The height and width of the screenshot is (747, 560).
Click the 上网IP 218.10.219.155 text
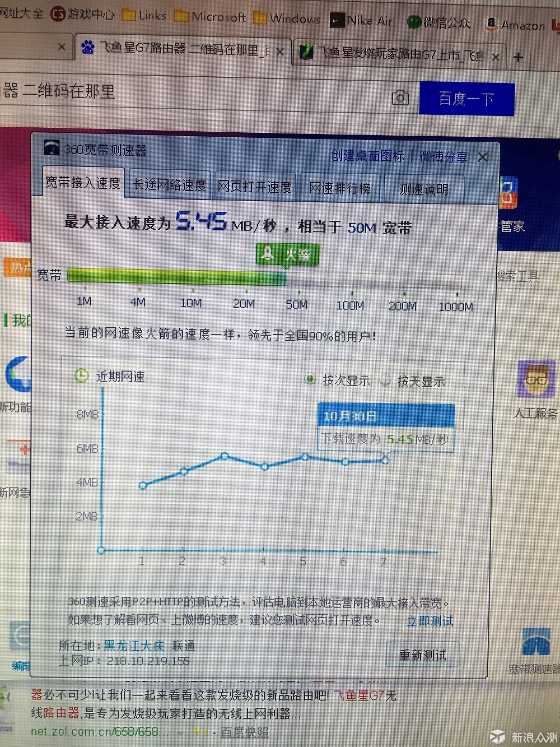[x=124, y=661]
